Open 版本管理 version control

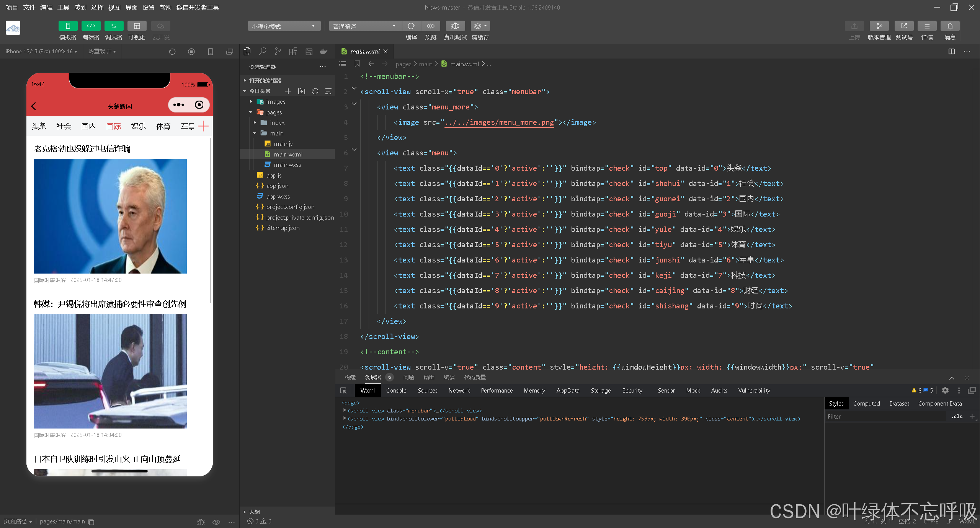879,26
